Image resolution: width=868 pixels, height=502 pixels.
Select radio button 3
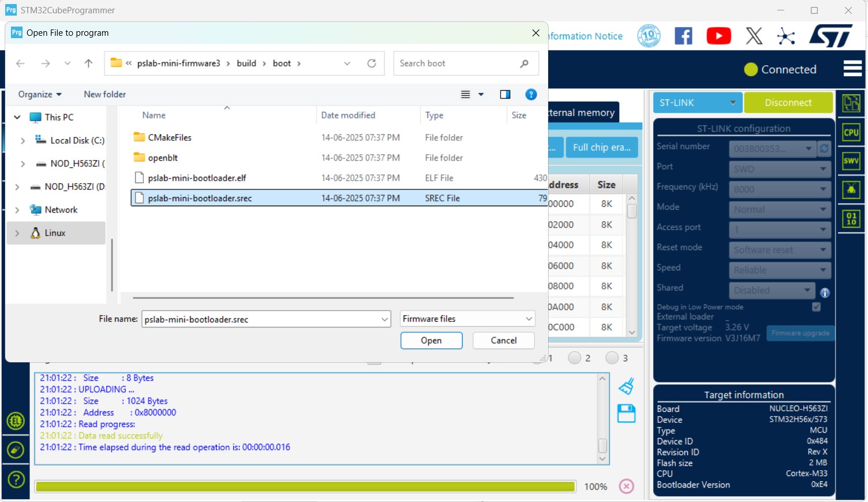point(612,358)
